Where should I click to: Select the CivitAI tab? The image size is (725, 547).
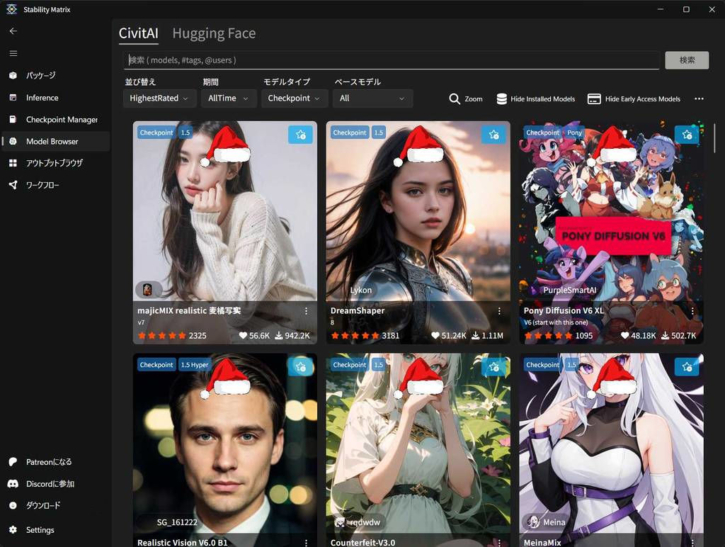[138, 33]
